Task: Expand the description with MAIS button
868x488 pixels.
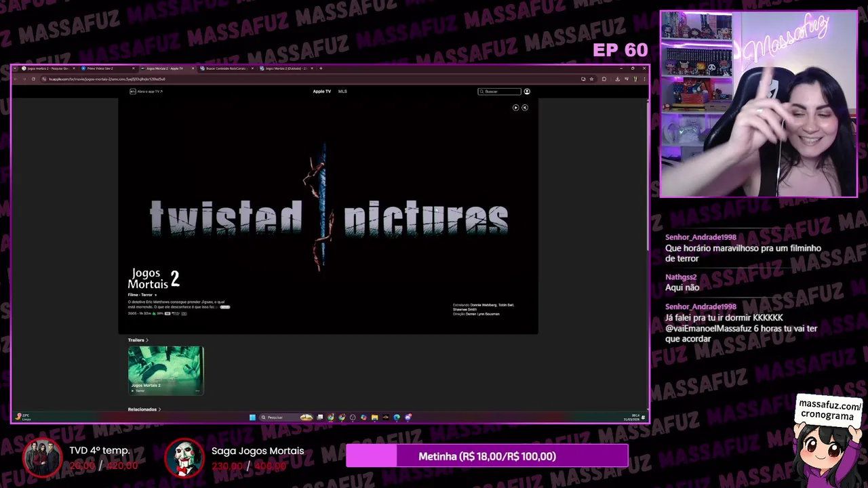Action: (225, 307)
